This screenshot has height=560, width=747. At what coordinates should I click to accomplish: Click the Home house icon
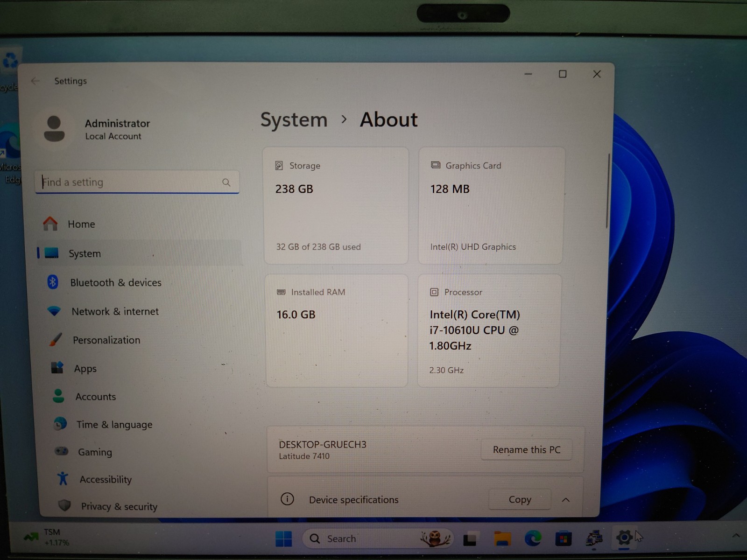pos(50,224)
